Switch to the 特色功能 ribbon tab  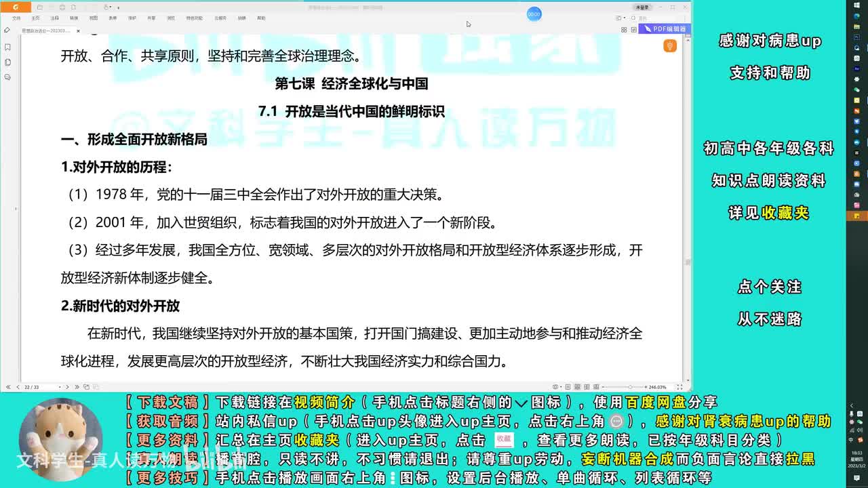click(x=195, y=18)
